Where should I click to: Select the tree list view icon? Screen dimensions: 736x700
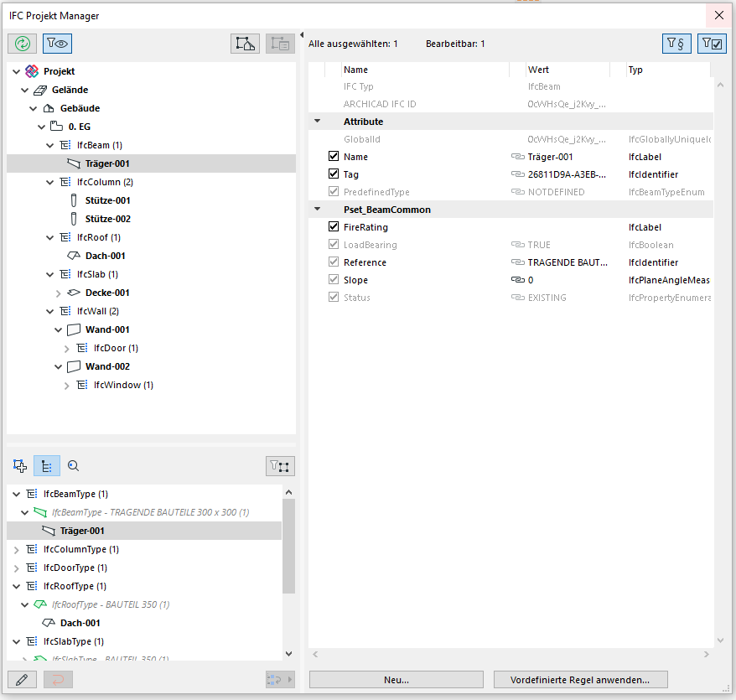click(x=47, y=466)
